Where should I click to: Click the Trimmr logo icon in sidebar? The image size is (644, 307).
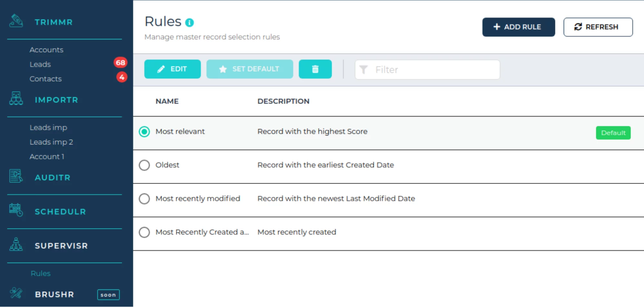tap(16, 21)
